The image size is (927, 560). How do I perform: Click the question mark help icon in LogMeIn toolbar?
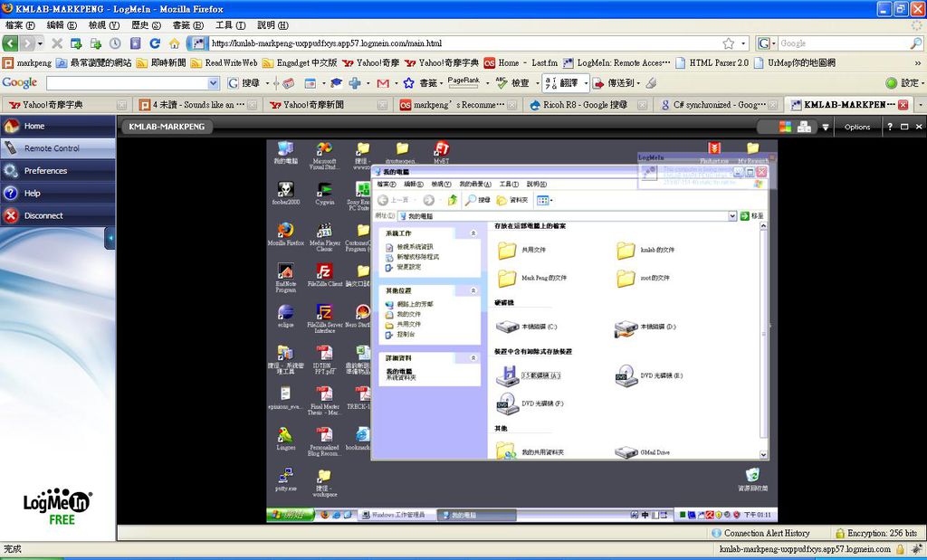point(890,127)
